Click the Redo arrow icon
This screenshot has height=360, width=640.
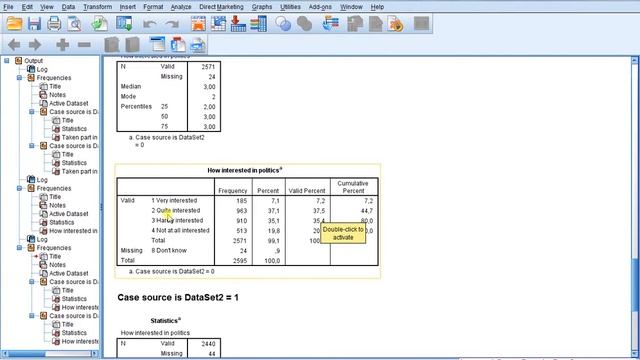tap(172, 24)
